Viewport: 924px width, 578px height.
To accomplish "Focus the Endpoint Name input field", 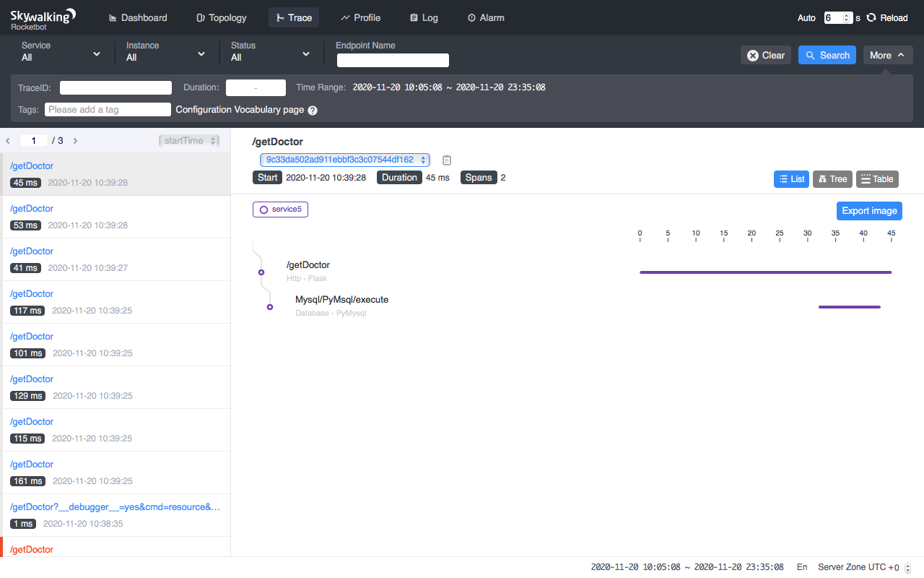I will point(393,61).
